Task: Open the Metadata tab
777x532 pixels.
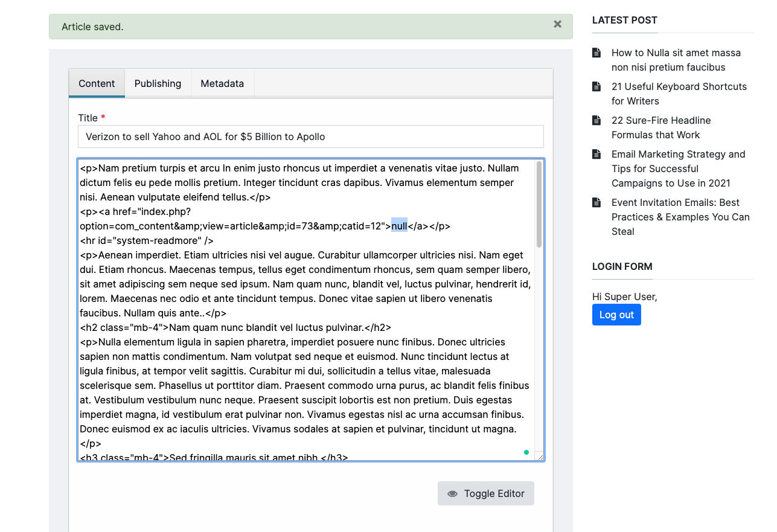Action: coord(222,83)
